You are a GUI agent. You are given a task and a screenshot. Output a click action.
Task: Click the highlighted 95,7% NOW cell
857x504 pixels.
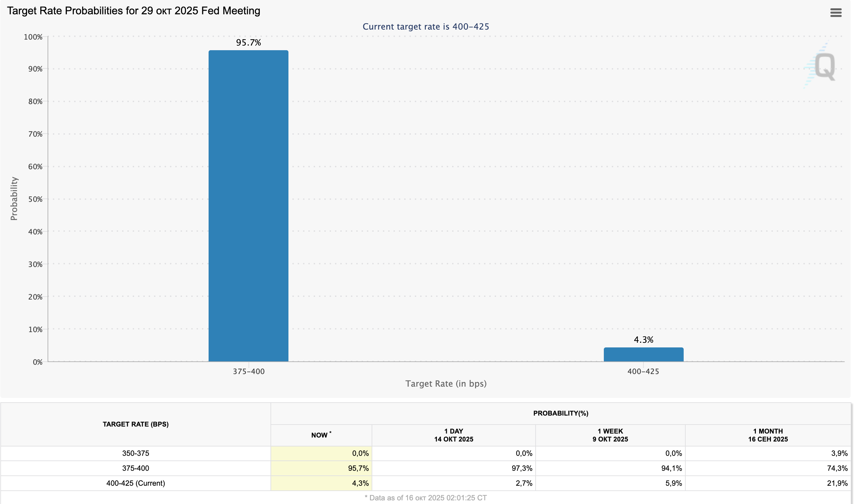tap(358, 468)
